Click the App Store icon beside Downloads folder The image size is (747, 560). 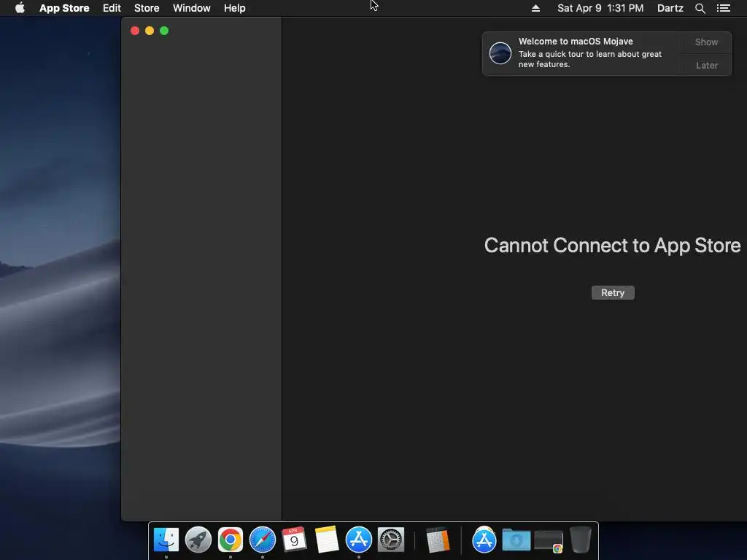(x=484, y=540)
